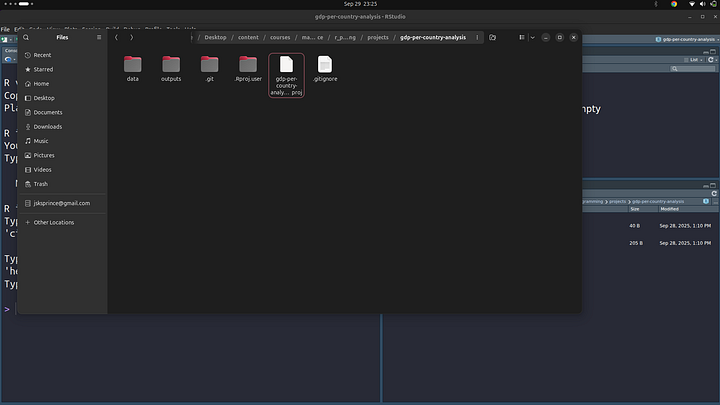Open Trash in the Files sidebar
The width and height of the screenshot is (720, 405).
click(62, 184)
